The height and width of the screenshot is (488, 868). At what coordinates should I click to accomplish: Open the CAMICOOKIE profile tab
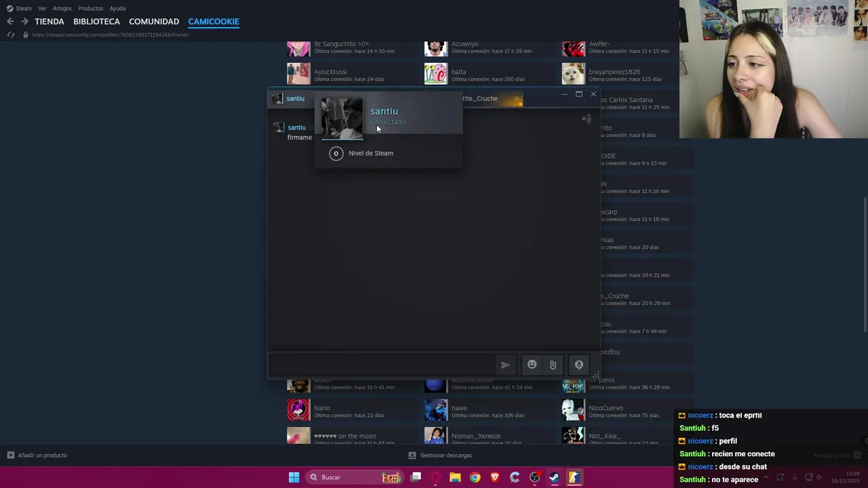tap(214, 22)
